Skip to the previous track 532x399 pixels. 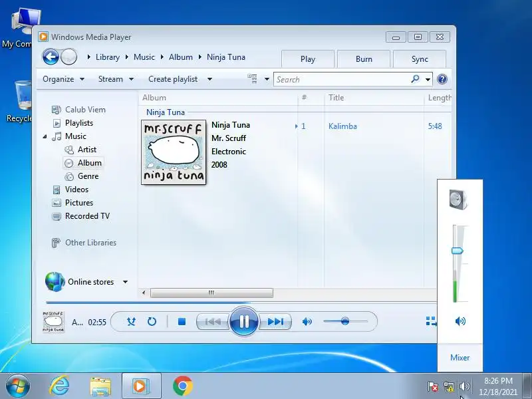[x=213, y=321]
